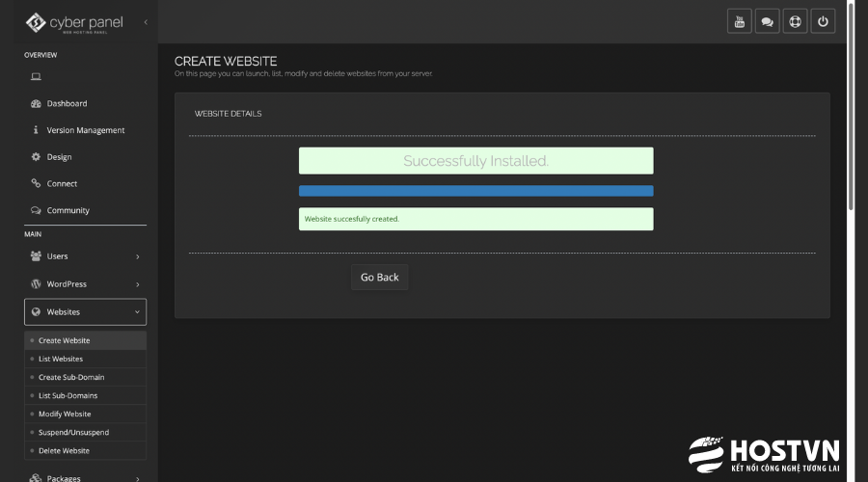Image resolution: width=868 pixels, height=482 pixels.
Task: Open Suspend/Unsuspend submenu item
Action: pyautogui.click(x=85, y=432)
